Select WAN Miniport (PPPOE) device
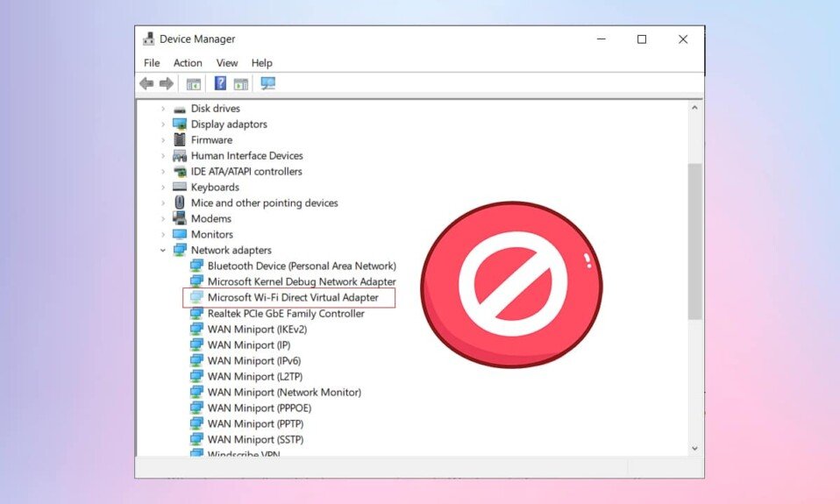Viewport: 840px width, 504px height. pyautogui.click(x=259, y=408)
